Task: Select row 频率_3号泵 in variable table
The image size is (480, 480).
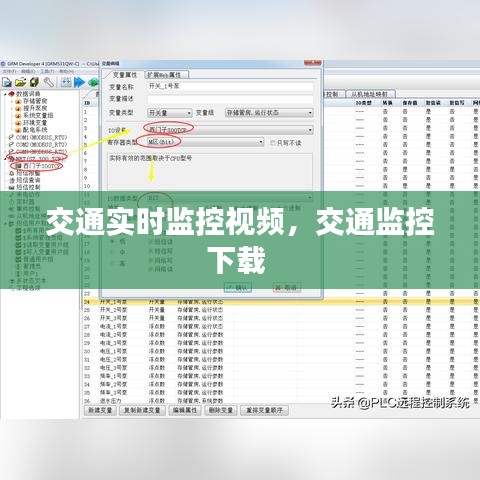Action: pyautogui.click(x=280, y=393)
